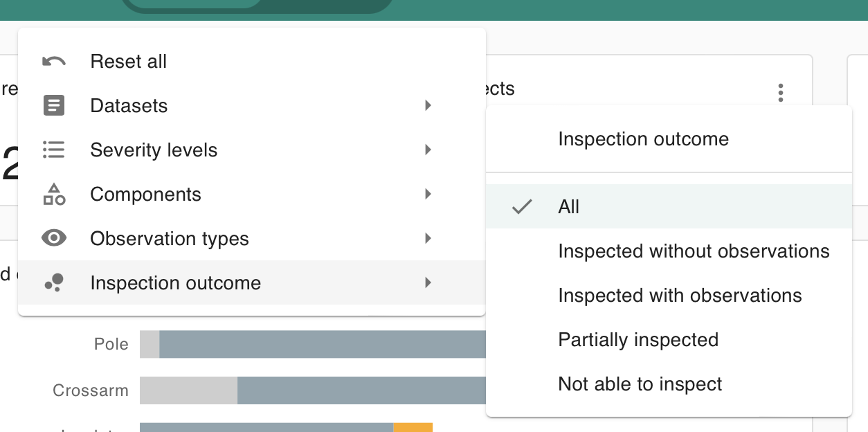Click the orange segment of the Insulator bar
This screenshot has height=432, width=868.
tap(413, 429)
